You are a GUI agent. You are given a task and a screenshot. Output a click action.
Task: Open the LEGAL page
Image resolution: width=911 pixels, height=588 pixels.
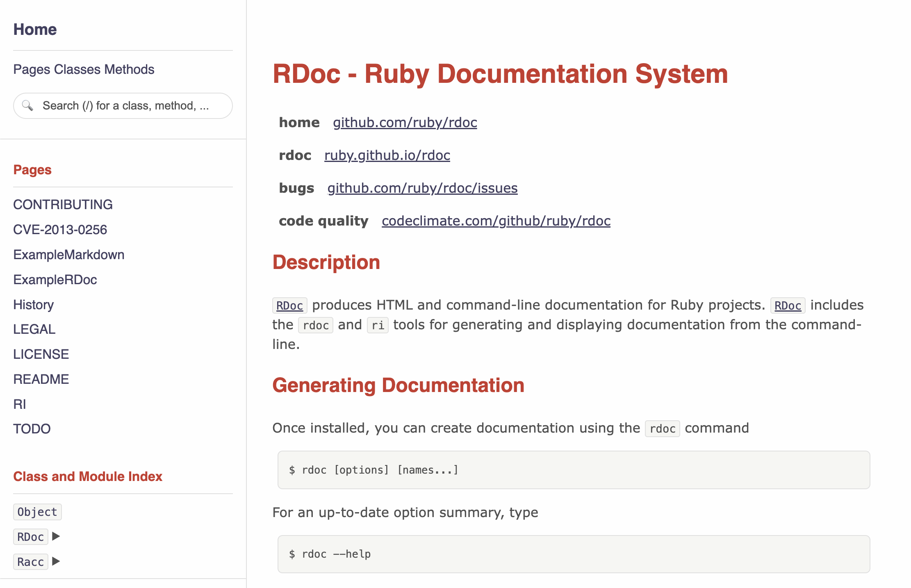tap(34, 329)
